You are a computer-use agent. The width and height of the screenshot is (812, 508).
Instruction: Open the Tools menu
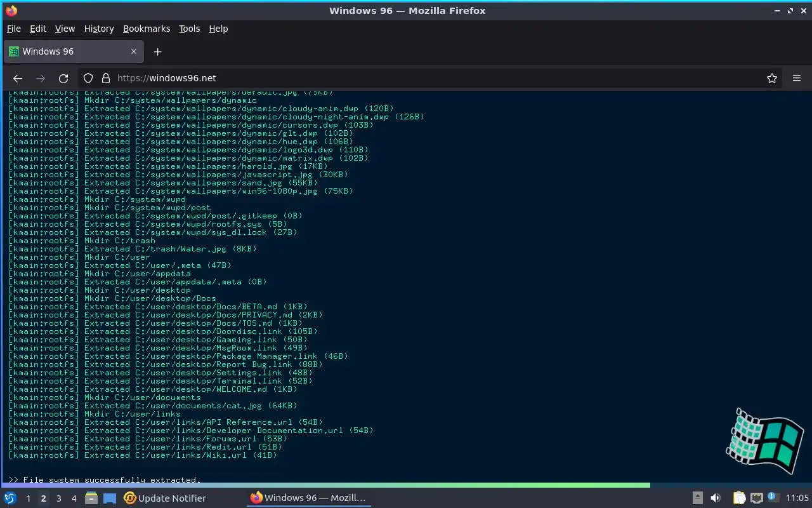point(189,29)
